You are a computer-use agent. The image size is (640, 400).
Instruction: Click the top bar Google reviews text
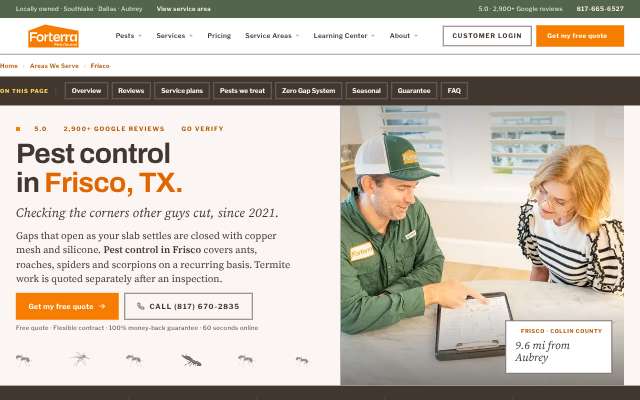click(x=520, y=9)
